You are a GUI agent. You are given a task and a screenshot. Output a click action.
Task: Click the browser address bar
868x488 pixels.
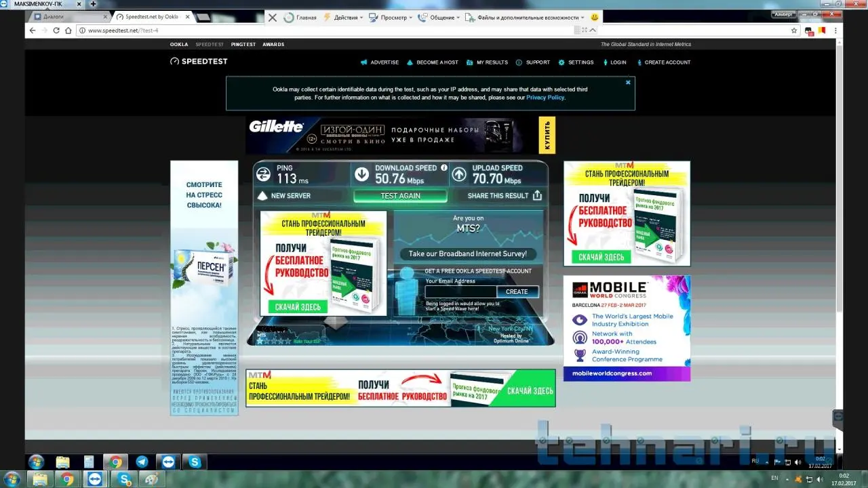click(x=434, y=30)
